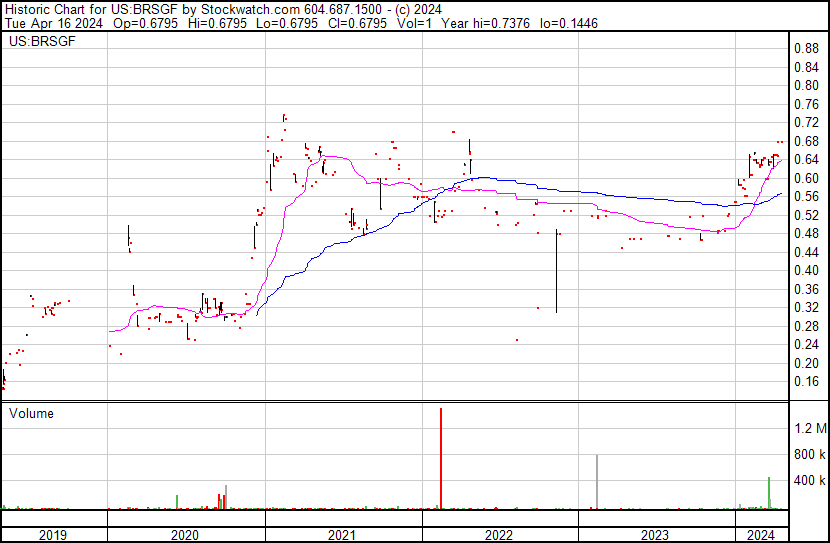
Task: Click the tall red volume spike in 2022
Action: tap(441, 458)
